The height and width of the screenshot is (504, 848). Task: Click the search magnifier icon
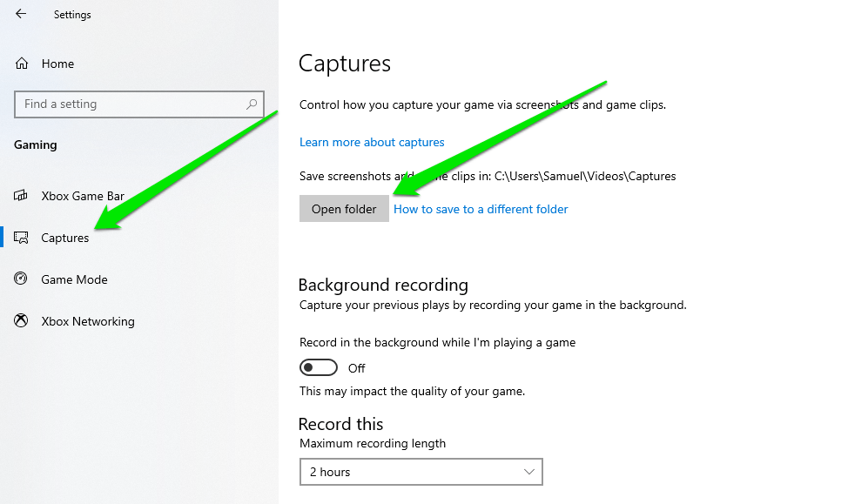252,104
